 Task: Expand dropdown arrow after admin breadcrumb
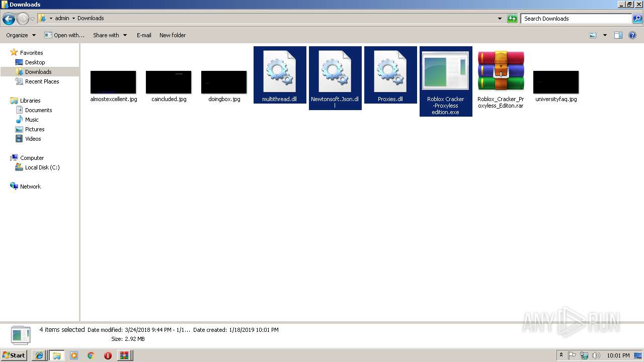pyautogui.click(x=73, y=19)
